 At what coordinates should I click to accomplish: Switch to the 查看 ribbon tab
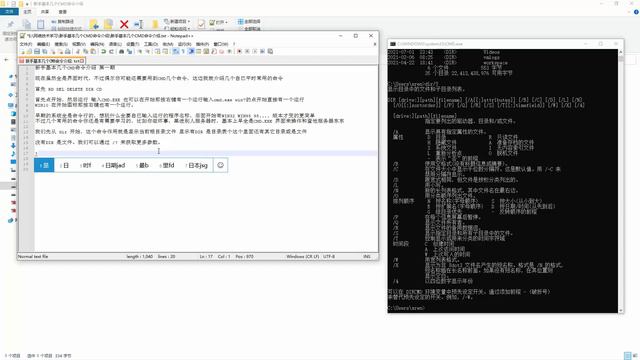click(x=62, y=12)
